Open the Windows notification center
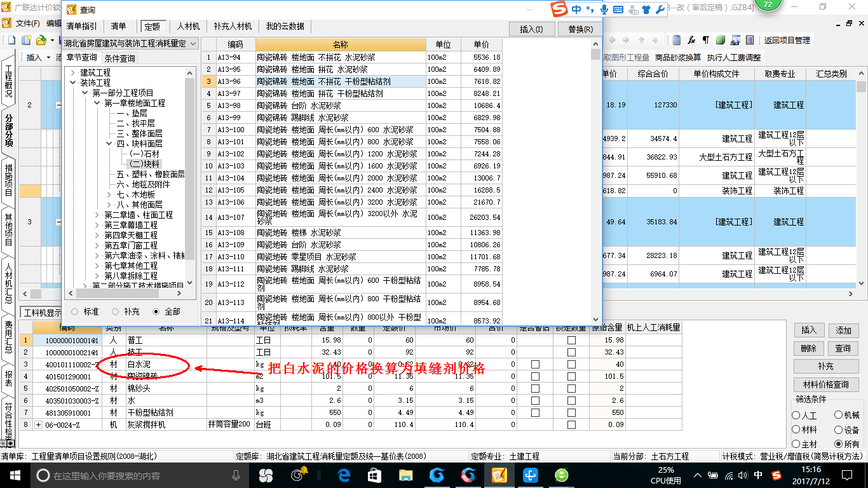Image resolution: width=868 pixels, height=488 pixels. 846,475
